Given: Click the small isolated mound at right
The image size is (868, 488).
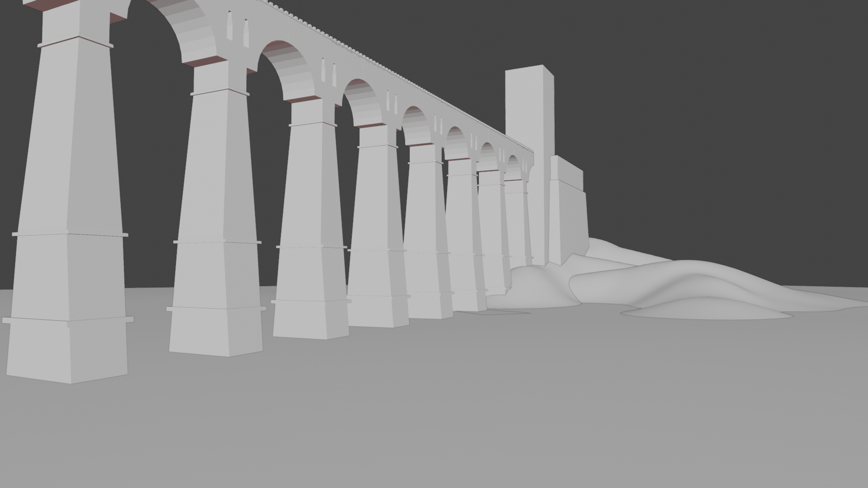Looking at the screenshot, I should [x=705, y=310].
